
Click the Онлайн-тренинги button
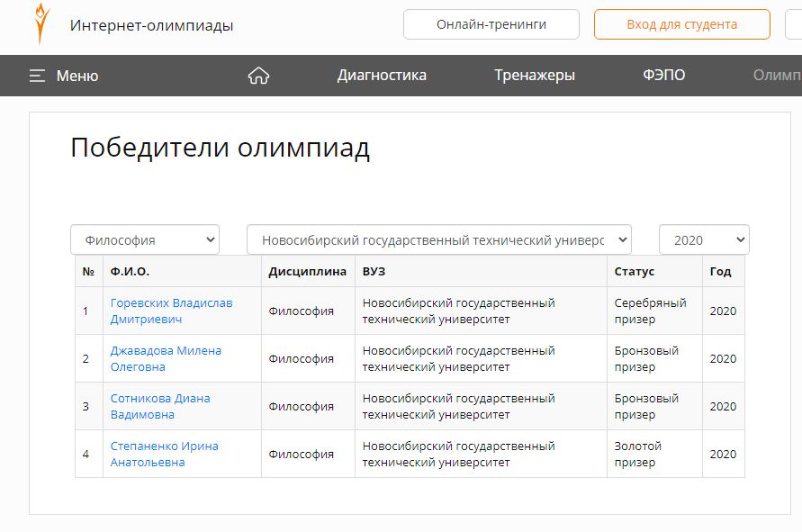pos(491,24)
